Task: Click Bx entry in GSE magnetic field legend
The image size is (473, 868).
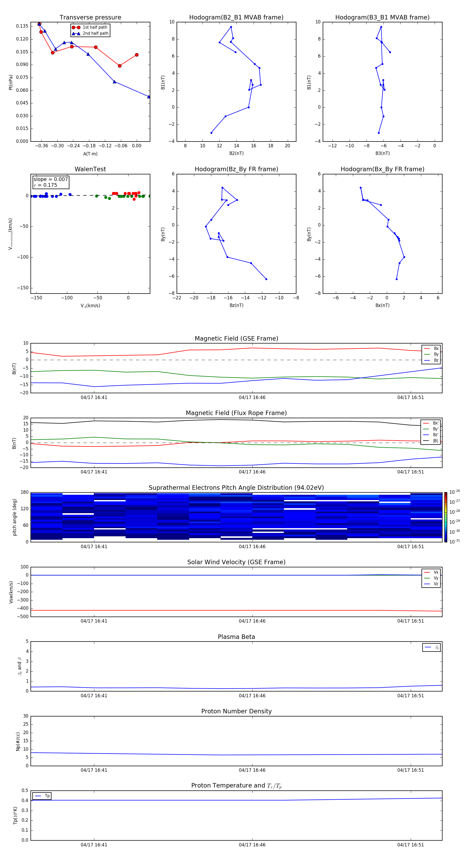Action: tap(431, 349)
